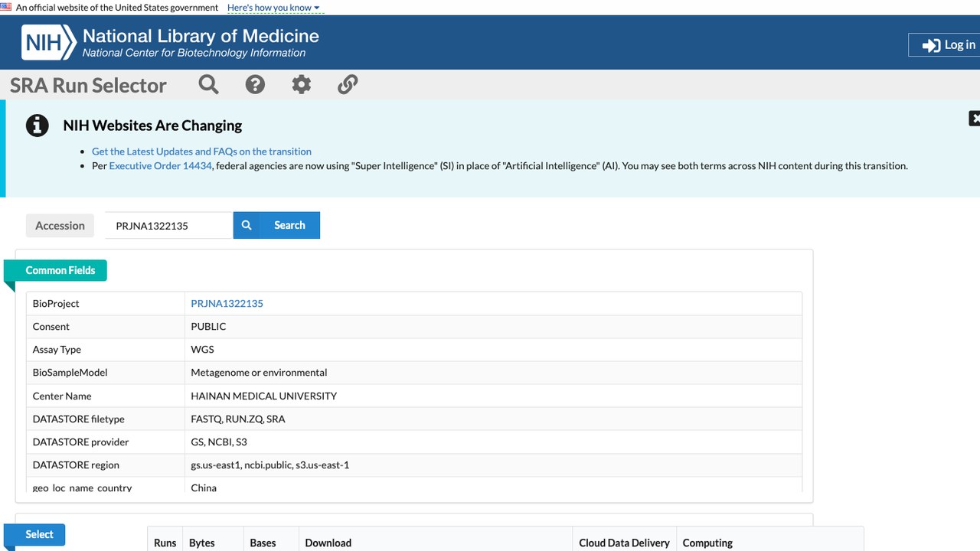
Task: Click the Cloud Data Delivery column header
Action: click(624, 543)
